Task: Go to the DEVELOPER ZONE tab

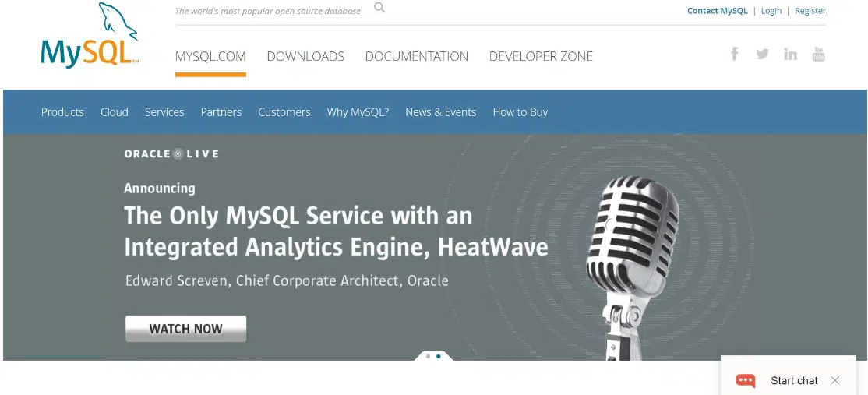Action: pos(541,57)
